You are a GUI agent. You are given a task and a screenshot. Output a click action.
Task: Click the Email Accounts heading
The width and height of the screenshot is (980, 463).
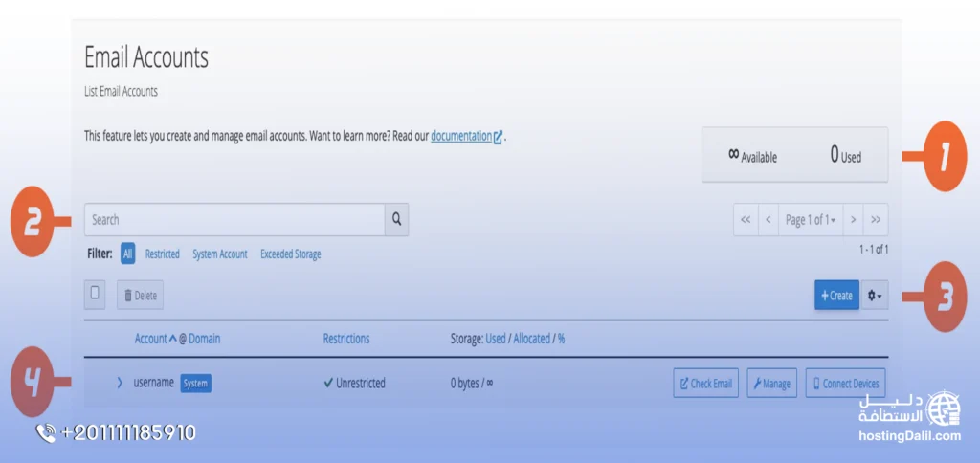[x=146, y=57]
